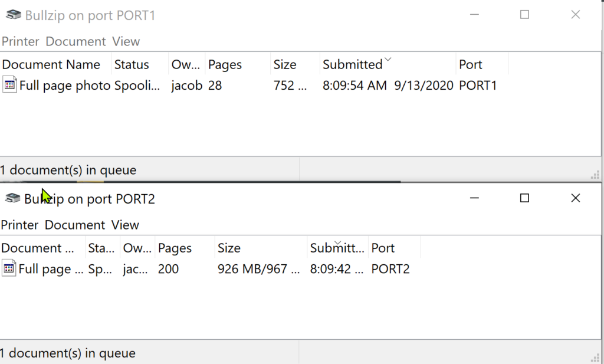This screenshot has height=364, width=604.
Task: Click the '8:09:42 ...' submitted time in PORT2
Action: point(337,269)
